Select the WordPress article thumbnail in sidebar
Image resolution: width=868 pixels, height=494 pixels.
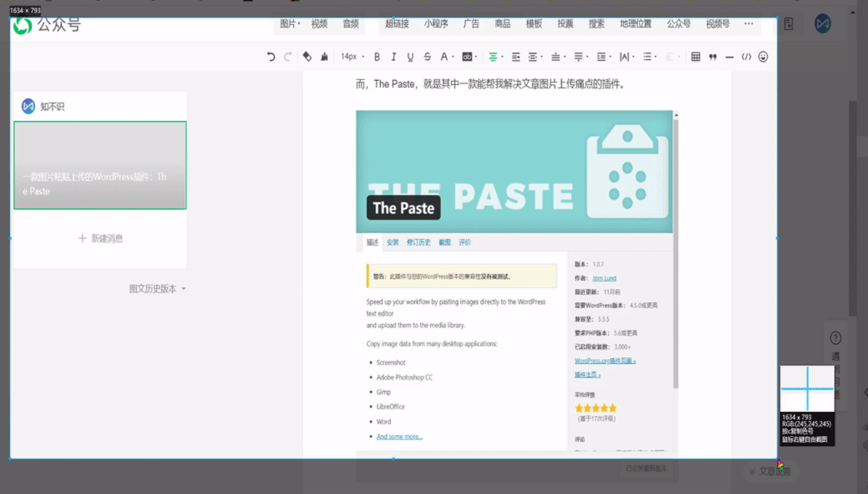pos(99,165)
